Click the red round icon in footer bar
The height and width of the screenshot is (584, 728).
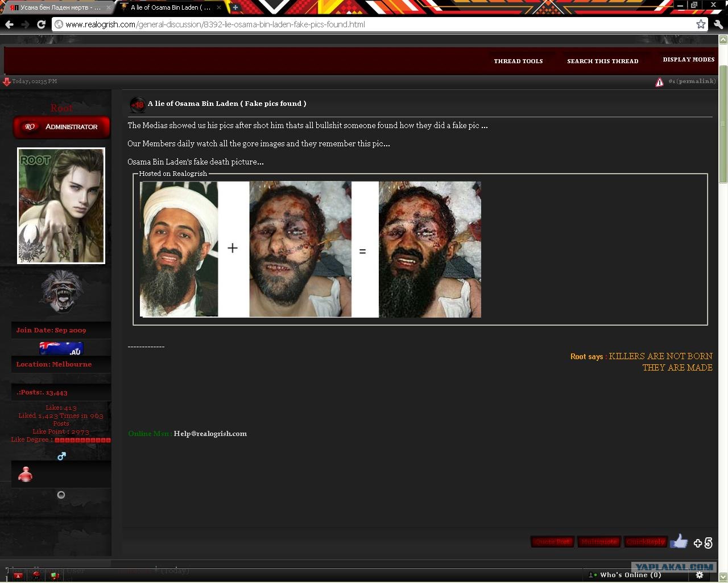click(36, 575)
